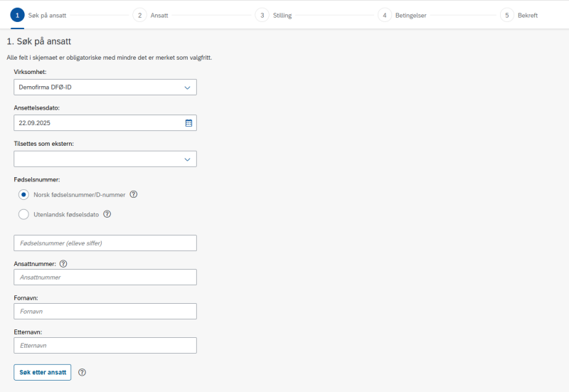Open help icon next to Søk etter ansatt
569x392 pixels.
click(x=83, y=372)
